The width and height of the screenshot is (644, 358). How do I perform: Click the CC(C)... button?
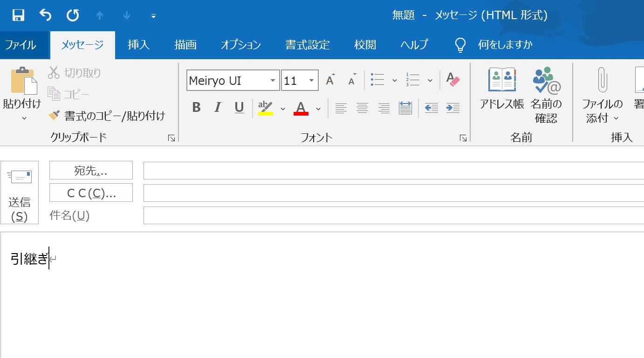point(91,193)
